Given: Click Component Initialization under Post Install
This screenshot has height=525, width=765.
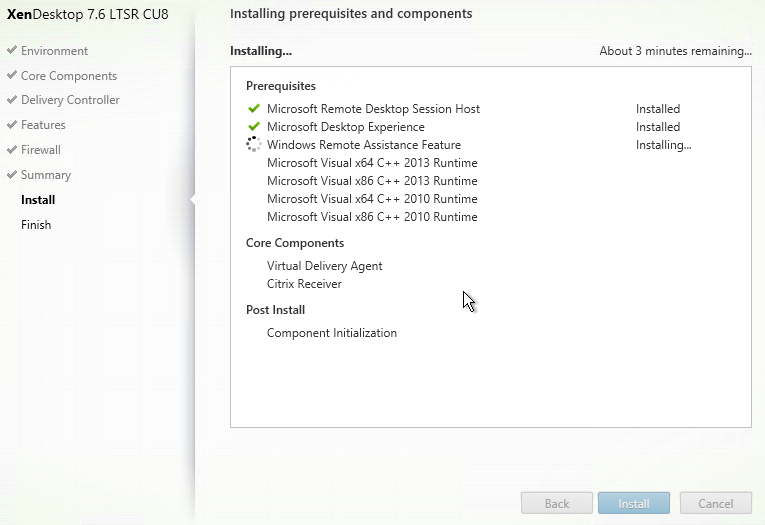Looking at the screenshot, I should coord(331,333).
